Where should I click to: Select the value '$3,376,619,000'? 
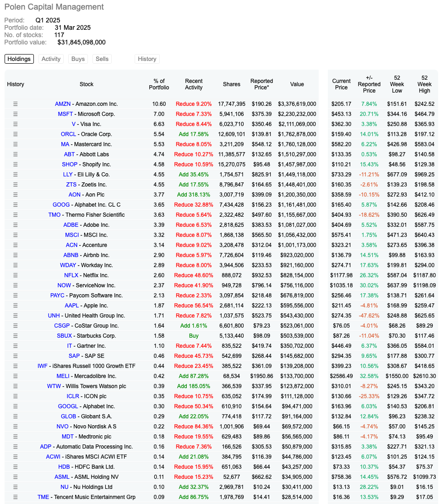(x=297, y=104)
